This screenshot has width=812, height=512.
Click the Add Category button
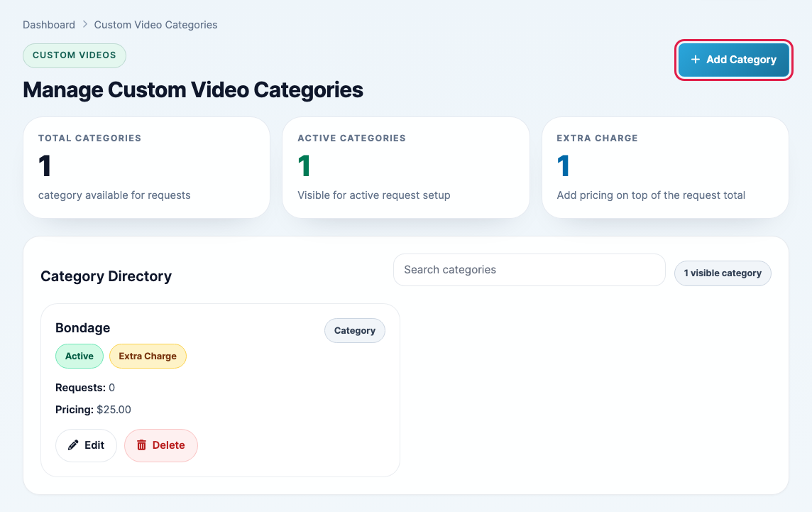point(734,60)
